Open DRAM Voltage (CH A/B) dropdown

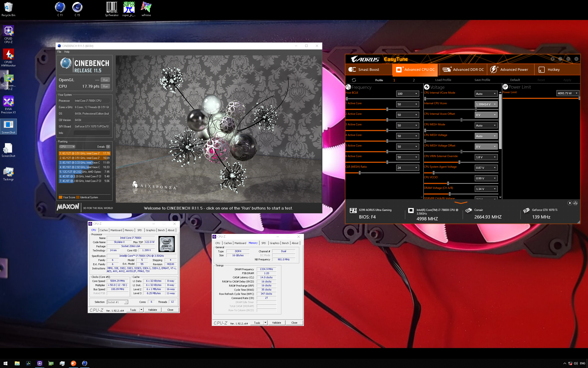pos(486,189)
